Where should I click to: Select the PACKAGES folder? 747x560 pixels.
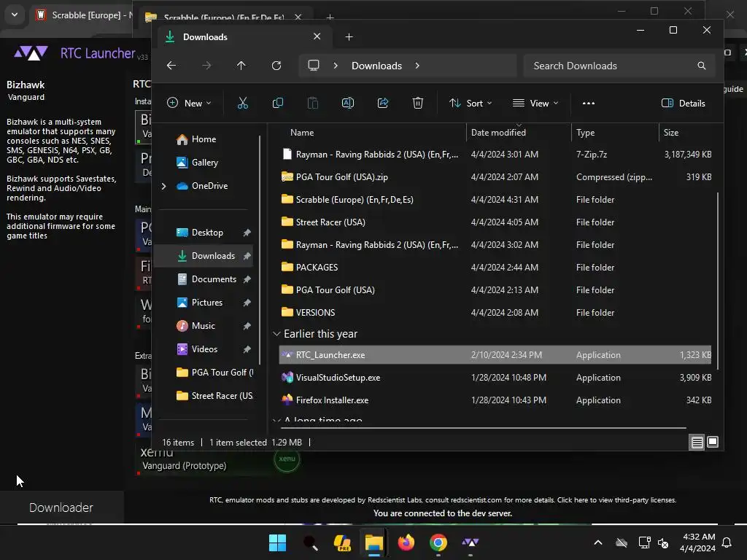pos(495,267)
